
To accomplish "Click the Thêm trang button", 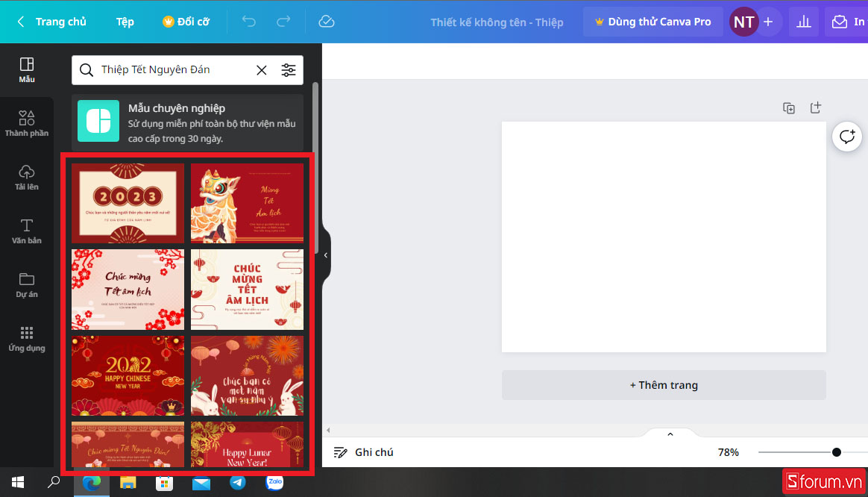I will 664,385.
